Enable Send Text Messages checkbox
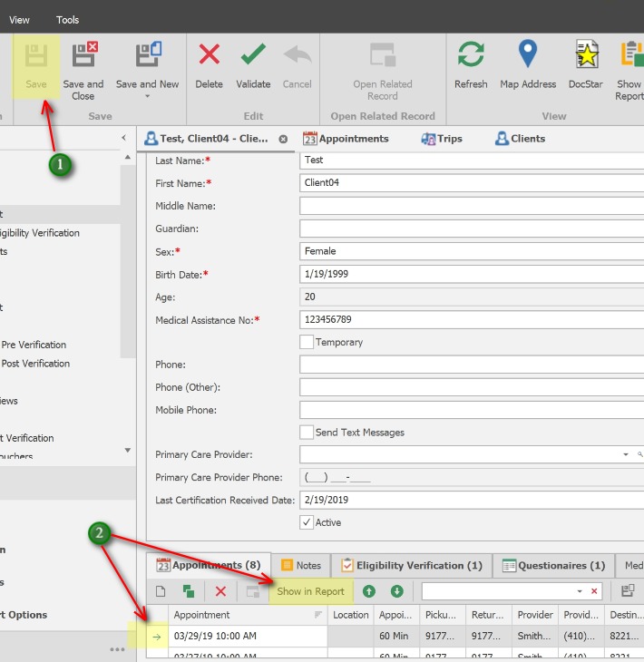The width and height of the screenshot is (644, 662). [307, 433]
